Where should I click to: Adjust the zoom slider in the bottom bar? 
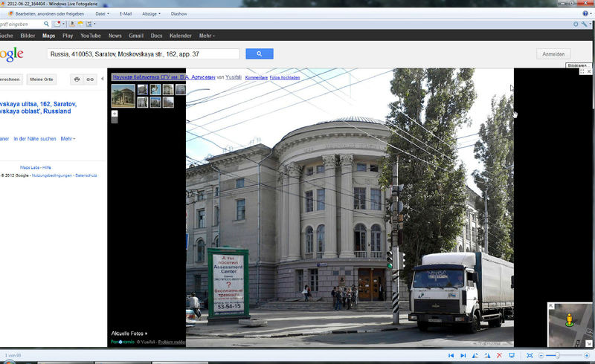[557, 356]
